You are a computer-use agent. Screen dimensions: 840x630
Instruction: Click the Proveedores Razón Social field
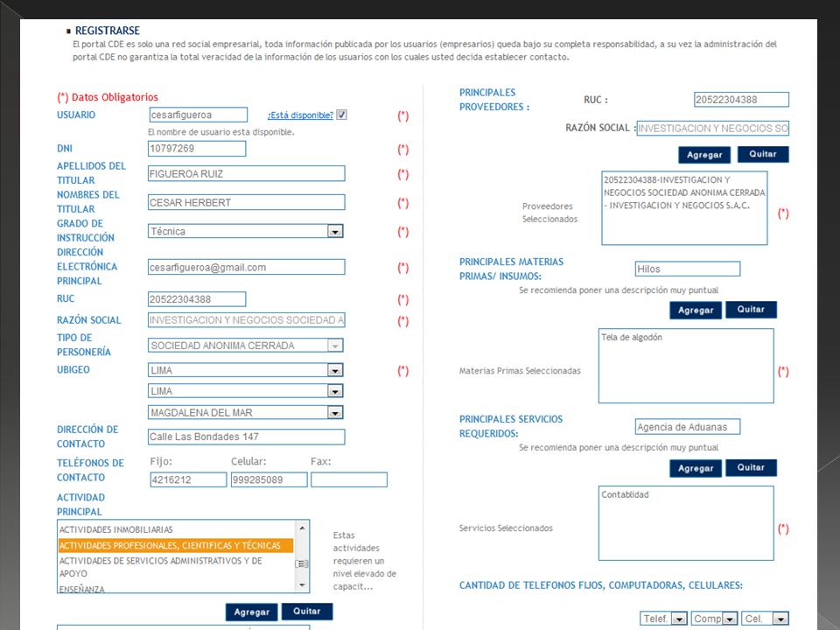pyautogui.click(x=712, y=128)
